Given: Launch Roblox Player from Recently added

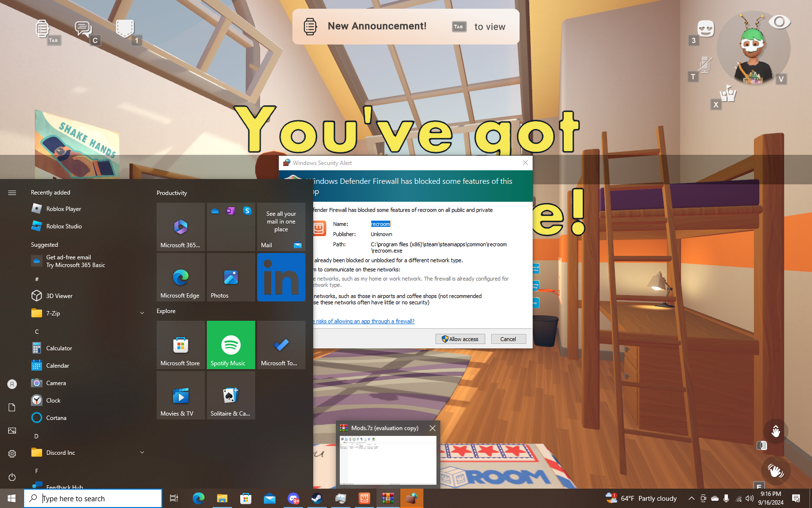Looking at the screenshot, I should tap(87, 209).
